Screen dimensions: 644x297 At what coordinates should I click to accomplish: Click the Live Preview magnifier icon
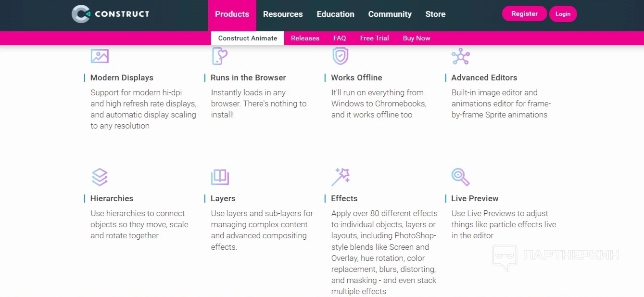tap(460, 177)
